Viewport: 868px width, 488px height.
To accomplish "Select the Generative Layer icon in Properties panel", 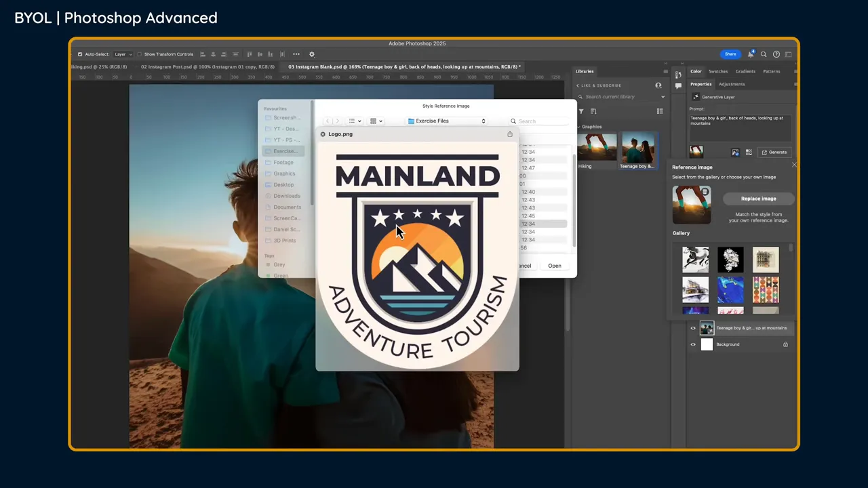I will (696, 97).
